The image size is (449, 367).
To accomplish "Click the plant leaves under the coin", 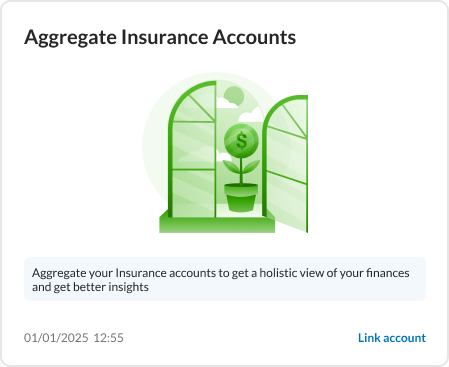I will pos(241,166).
